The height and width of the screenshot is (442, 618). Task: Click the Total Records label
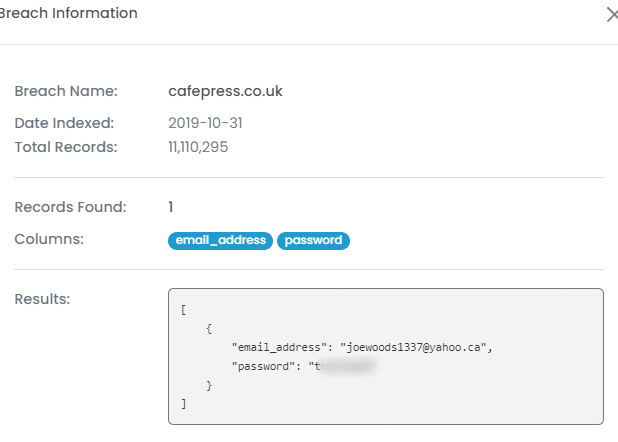point(66,147)
